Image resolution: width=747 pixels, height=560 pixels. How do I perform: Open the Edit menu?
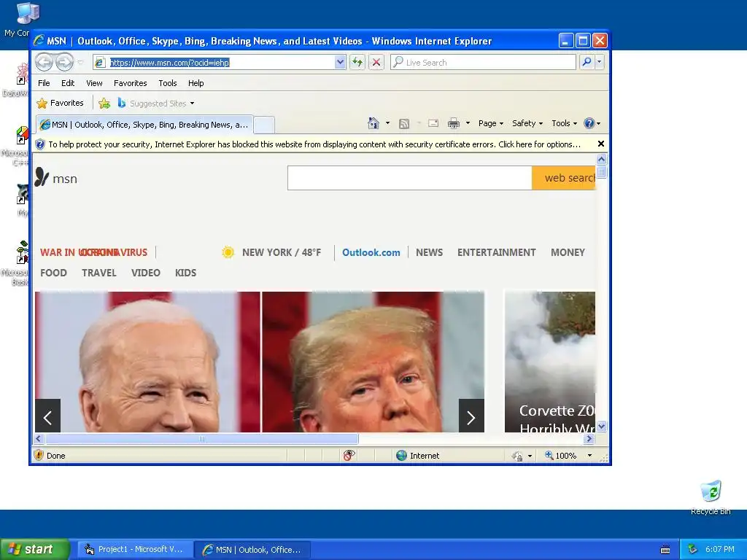pyautogui.click(x=68, y=83)
